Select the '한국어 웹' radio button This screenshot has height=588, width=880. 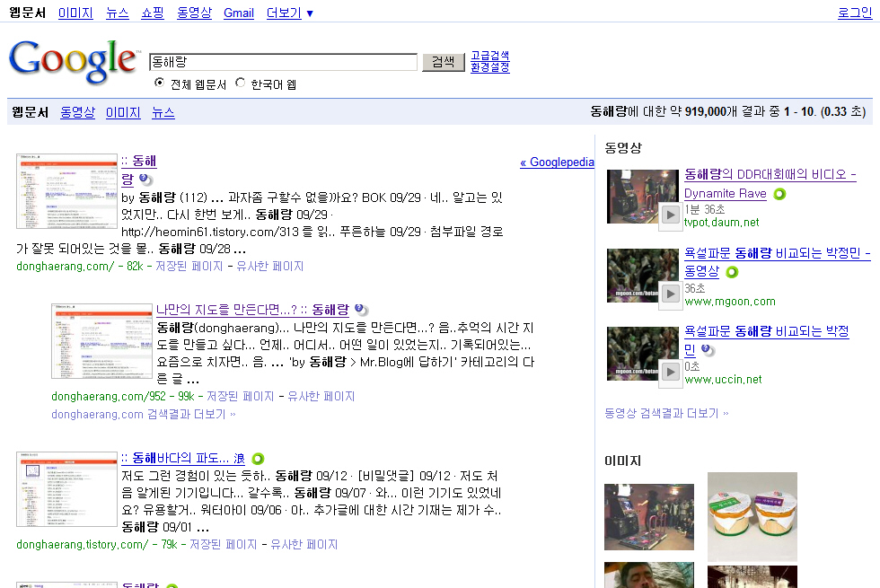pyautogui.click(x=241, y=83)
